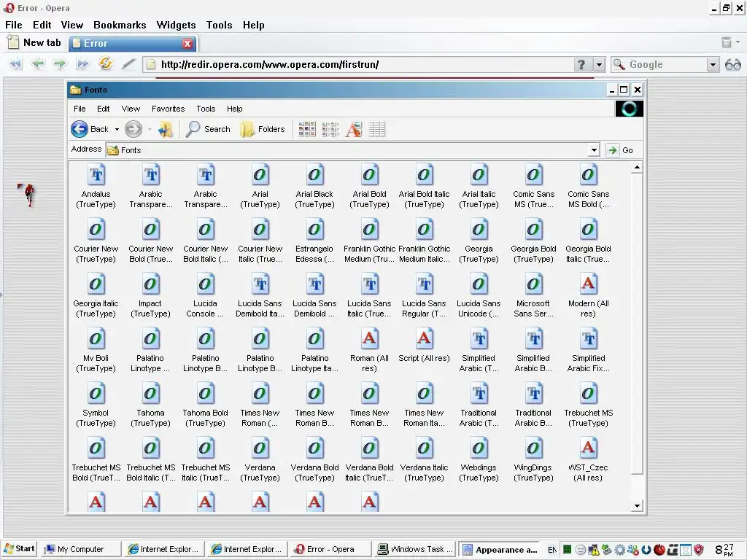This screenshot has width=747, height=560.
Task: Click Opera's Back navigation arrow
Action: [38, 63]
